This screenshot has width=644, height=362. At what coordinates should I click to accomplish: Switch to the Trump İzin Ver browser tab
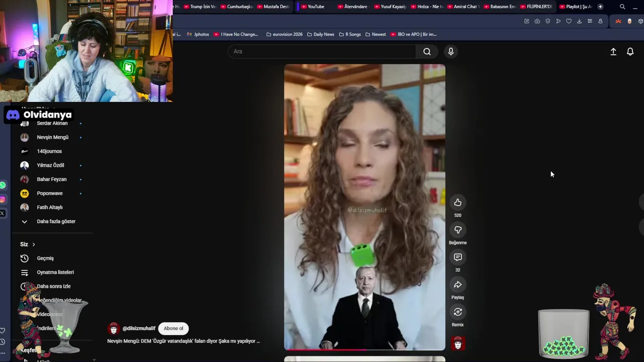(x=200, y=7)
